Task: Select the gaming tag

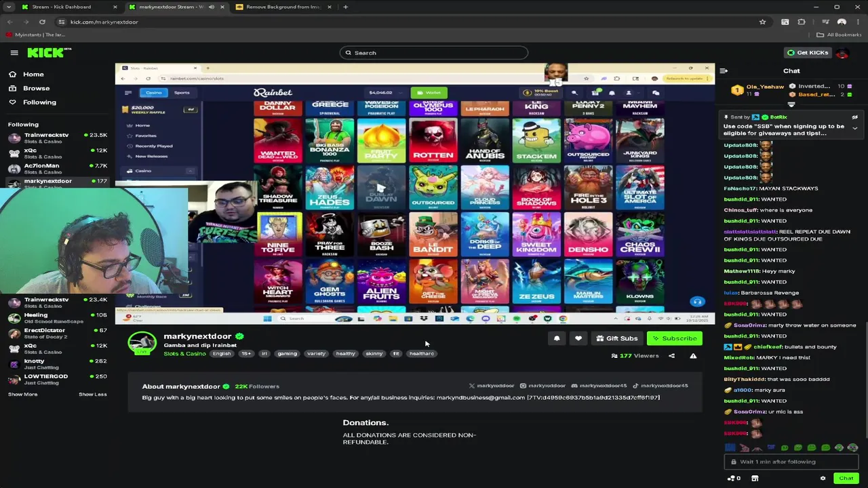Action: pyautogui.click(x=287, y=354)
